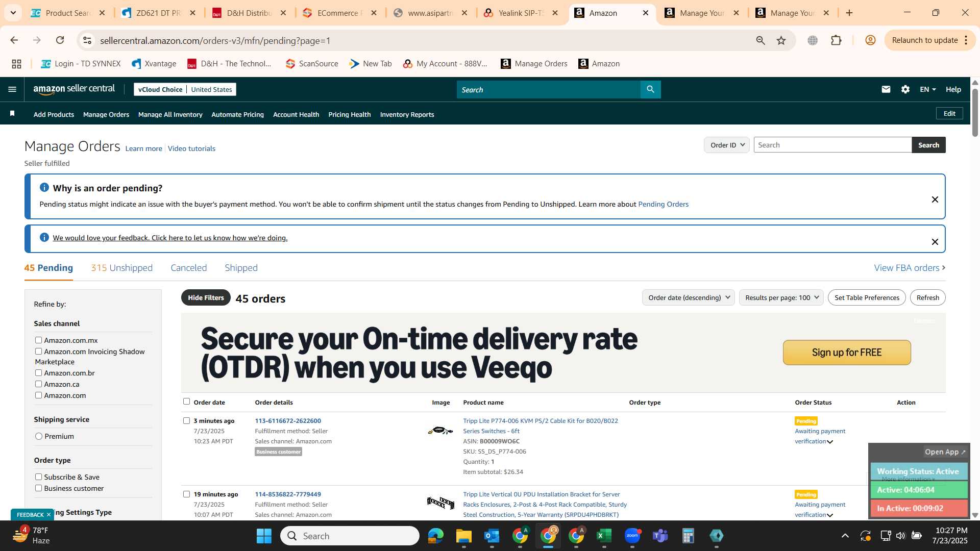Viewport: 980px width, 551px height.
Task: Select the Premium shipping service radio
Action: [39, 436]
